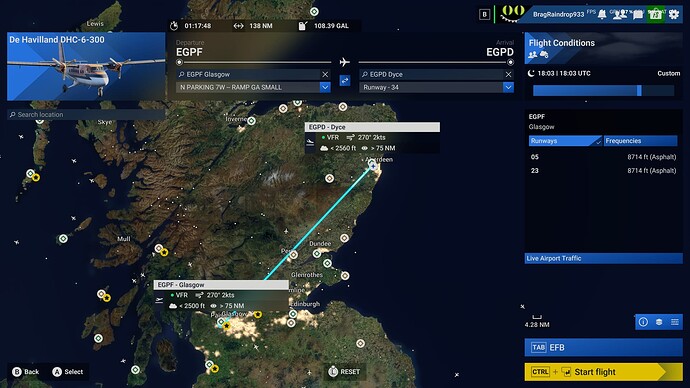Open the friends and community icon
This screenshot has height=388, width=690.
coord(620,14)
